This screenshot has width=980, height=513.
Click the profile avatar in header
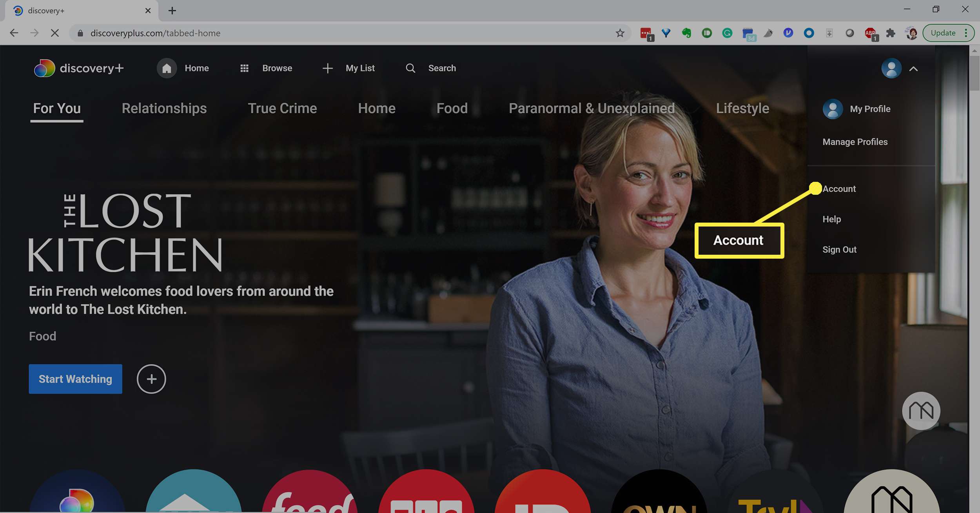891,68
